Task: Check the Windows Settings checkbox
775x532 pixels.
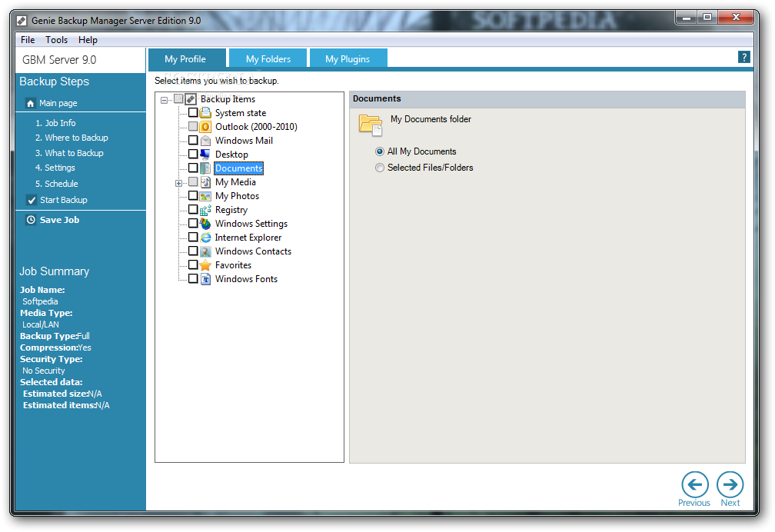Action: (x=193, y=224)
